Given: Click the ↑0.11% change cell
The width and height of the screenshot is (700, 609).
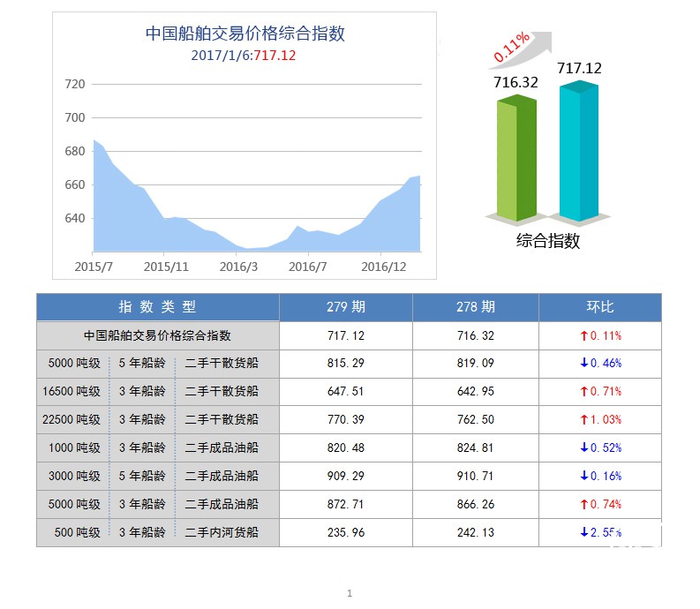Looking at the screenshot, I should 600,335.
